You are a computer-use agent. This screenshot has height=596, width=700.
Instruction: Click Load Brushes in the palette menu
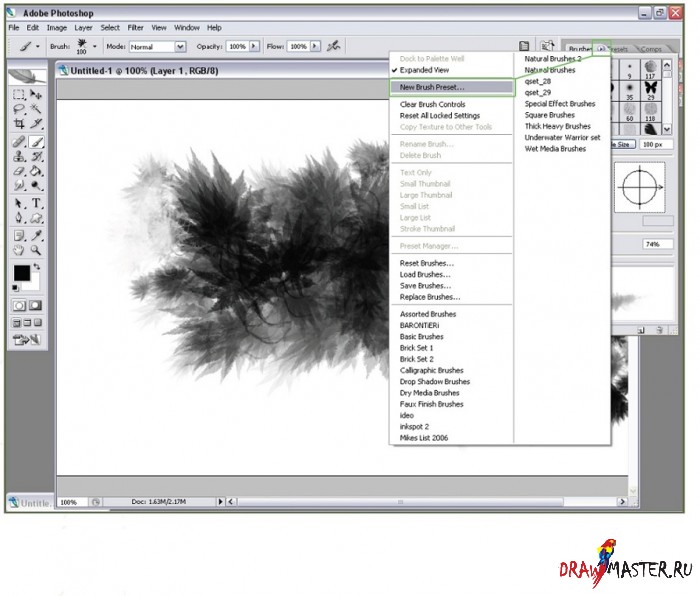425,274
